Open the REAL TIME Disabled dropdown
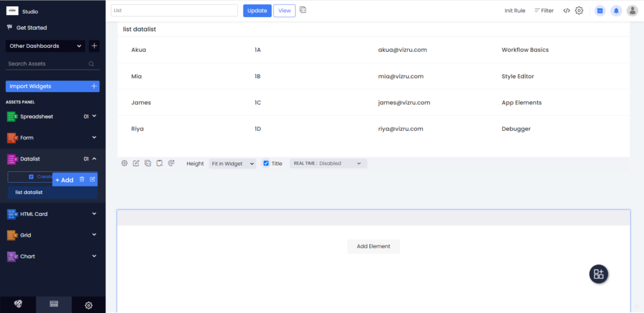644x313 pixels. click(x=328, y=163)
